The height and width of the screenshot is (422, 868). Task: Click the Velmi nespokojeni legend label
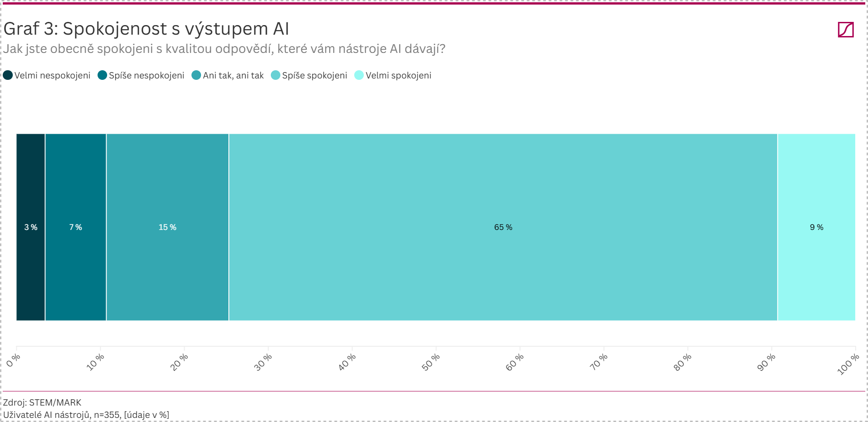tap(52, 75)
